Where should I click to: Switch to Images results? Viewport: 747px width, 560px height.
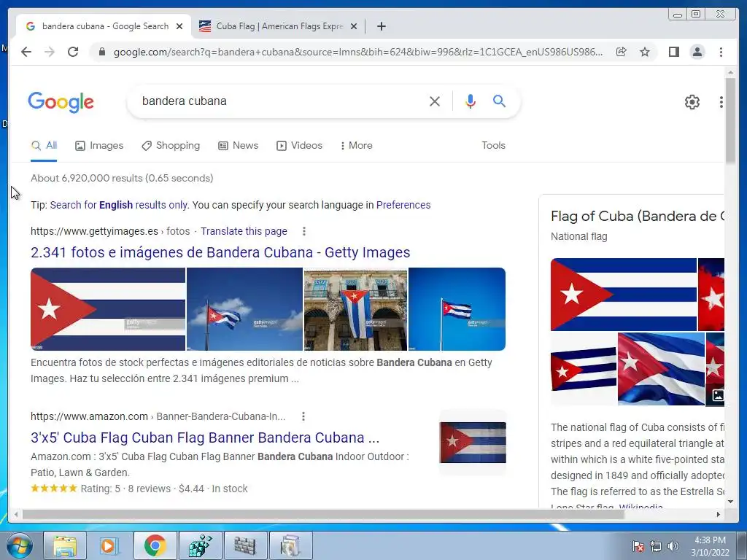click(x=99, y=146)
